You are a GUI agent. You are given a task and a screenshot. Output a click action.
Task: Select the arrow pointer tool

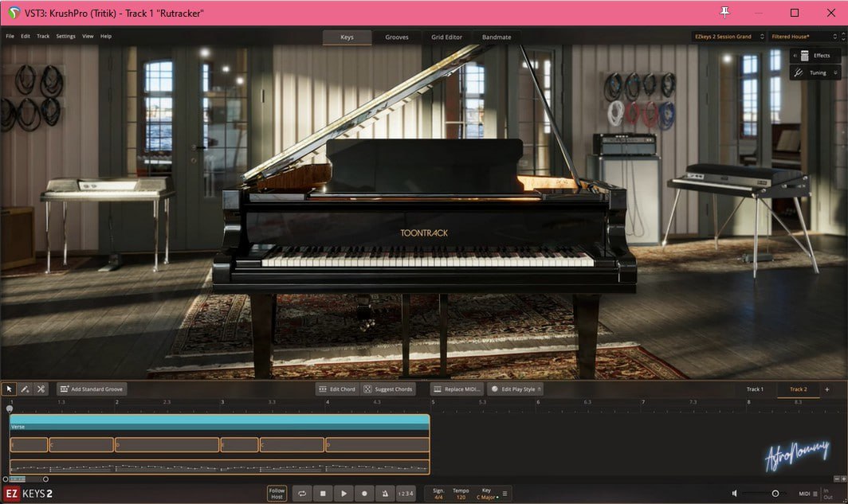[10, 389]
